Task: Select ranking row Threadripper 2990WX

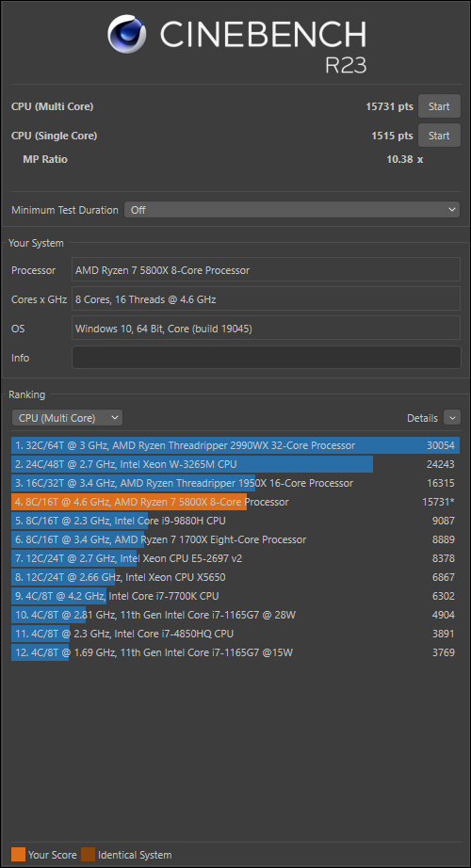Action: point(235,445)
